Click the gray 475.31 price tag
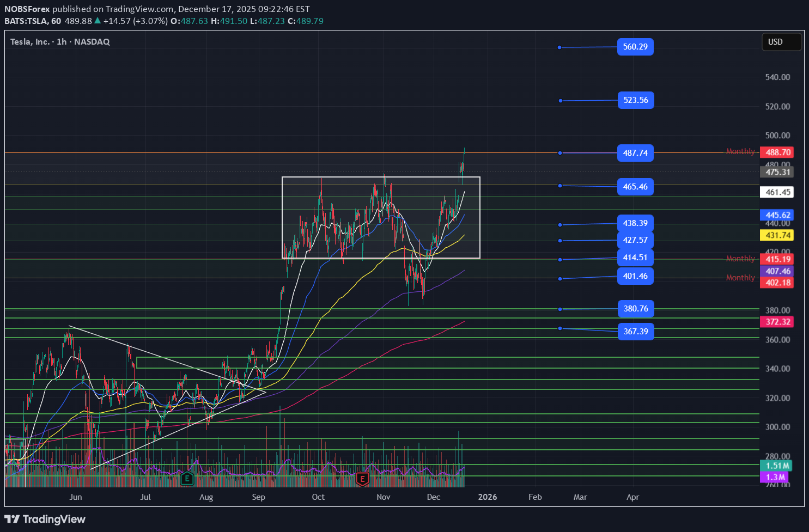 click(777, 172)
